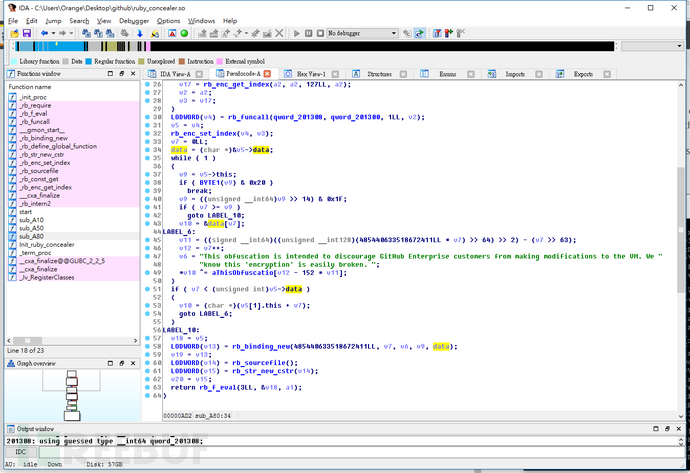Click the Open file toolbar icon
Viewport: 690px width, 473px height.
click(15, 33)
